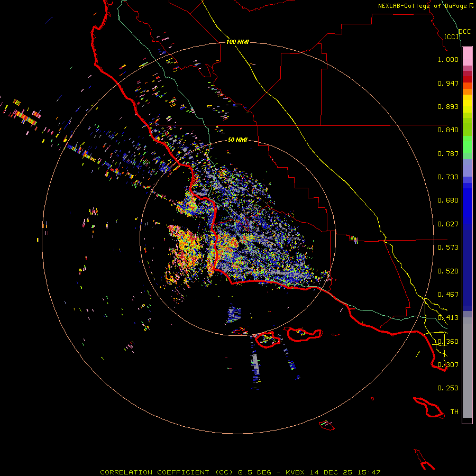This screenshot has width=476, height=476.
Task: Select the 0.893 scale value
Action: (448, 106)
